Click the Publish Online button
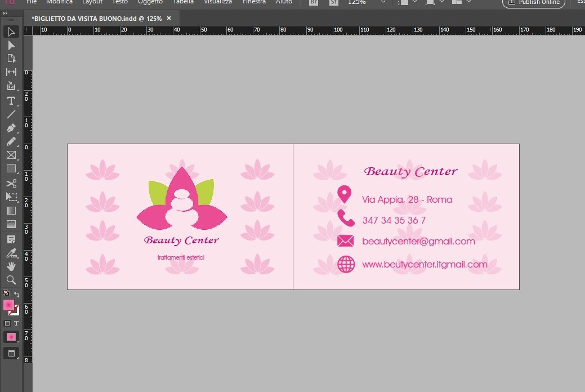 click(x=534, y=3)
